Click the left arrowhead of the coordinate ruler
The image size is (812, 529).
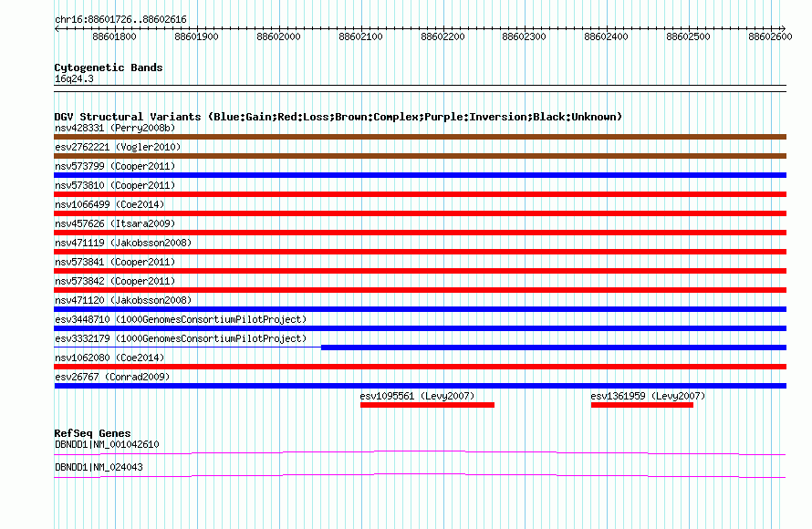57,29
